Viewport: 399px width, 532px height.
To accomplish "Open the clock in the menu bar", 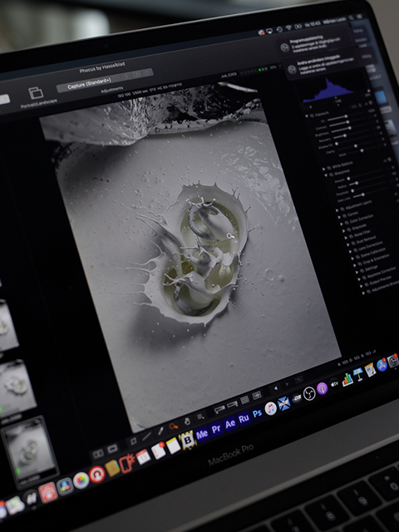I will tap(312, 23).
